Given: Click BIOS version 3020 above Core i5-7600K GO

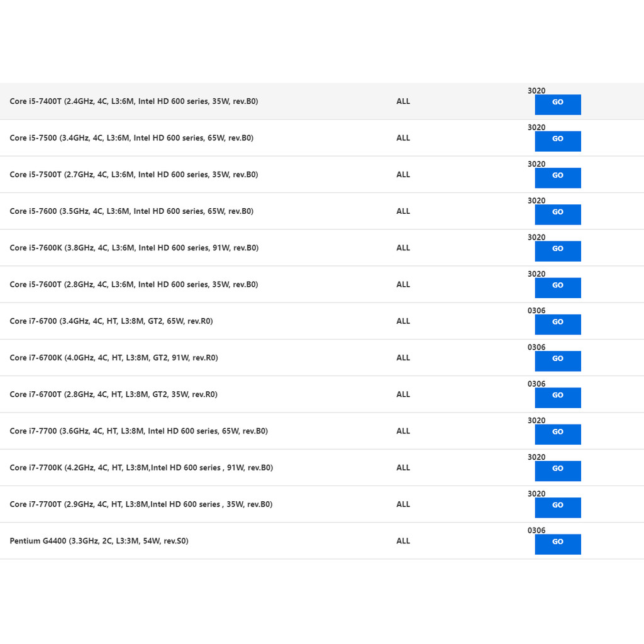Looking at the screenshot, I should [536, 238].
